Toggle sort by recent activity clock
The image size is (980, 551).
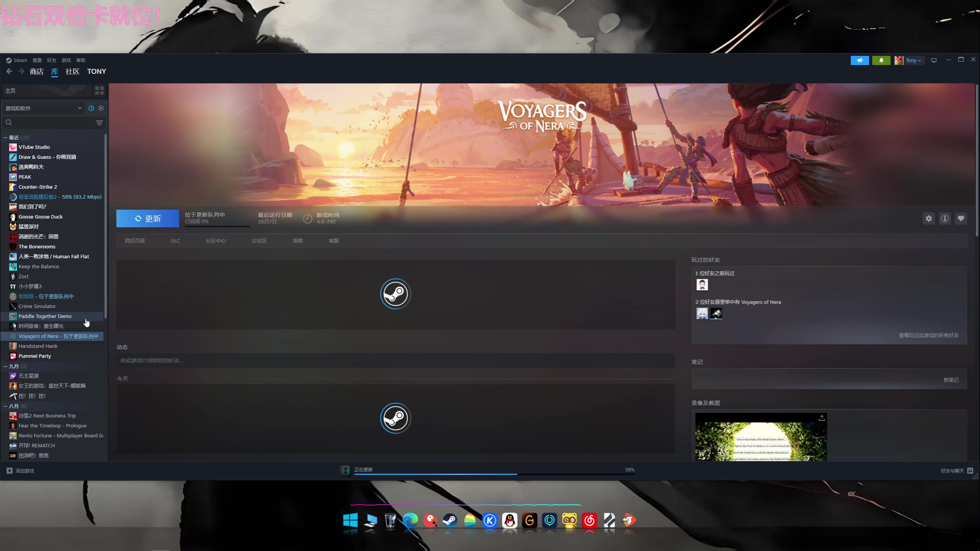point(91,108)
